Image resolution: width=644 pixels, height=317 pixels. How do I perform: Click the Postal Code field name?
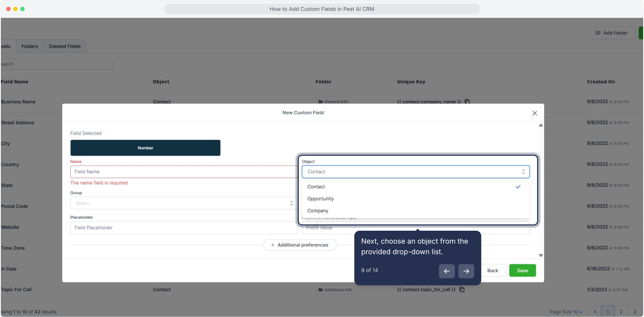click(x=14, y=206)
